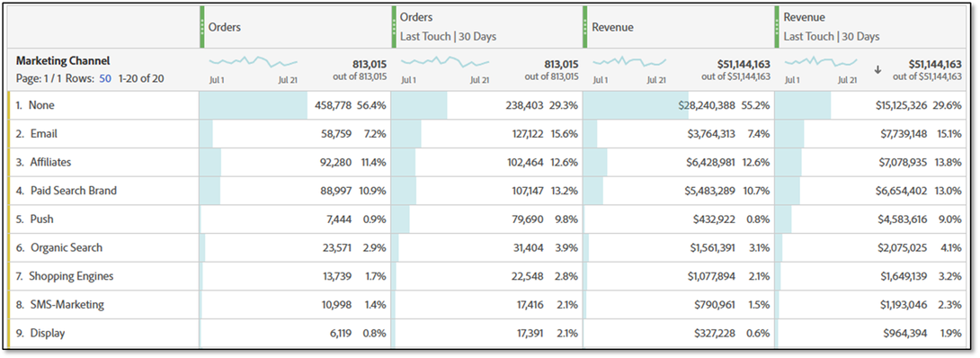Click green handle of Orders Last Touch column
Image resolution: width=980 pixels, height=358 pixels.
[394, 27]
